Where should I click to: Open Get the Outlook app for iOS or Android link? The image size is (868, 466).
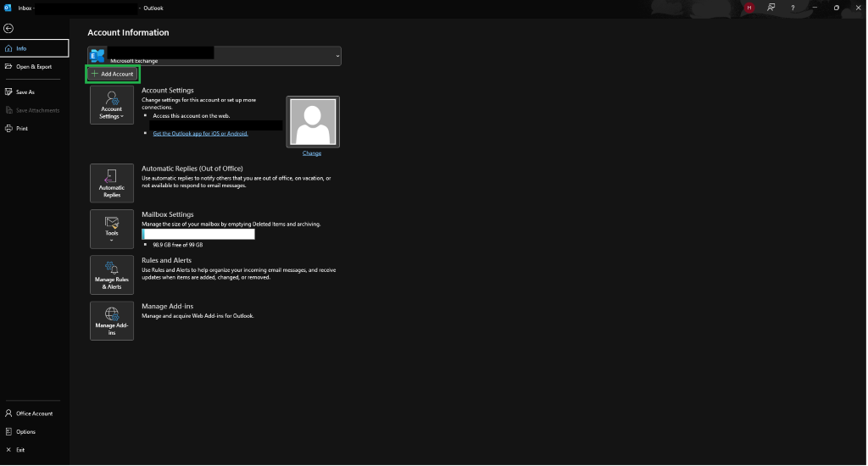click(200, 133)
